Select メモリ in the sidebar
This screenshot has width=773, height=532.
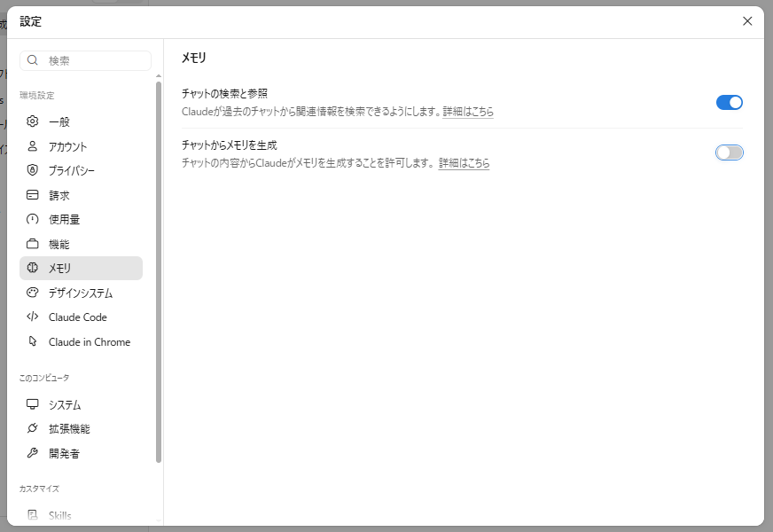[81, 269]
